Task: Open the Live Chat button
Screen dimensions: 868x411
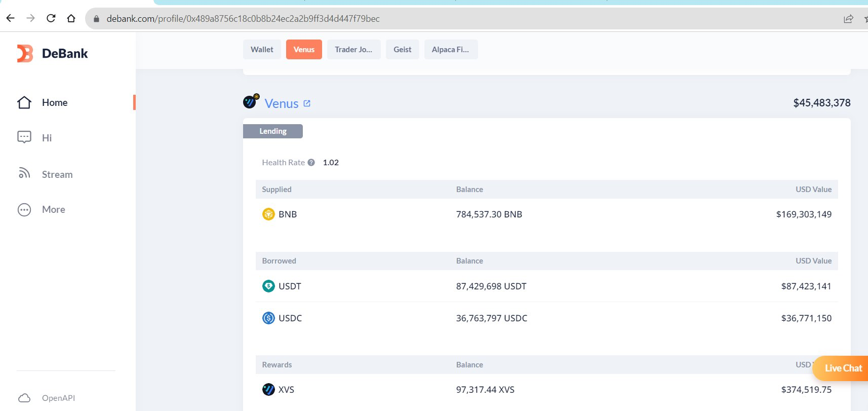Action: tap(841, 368)
